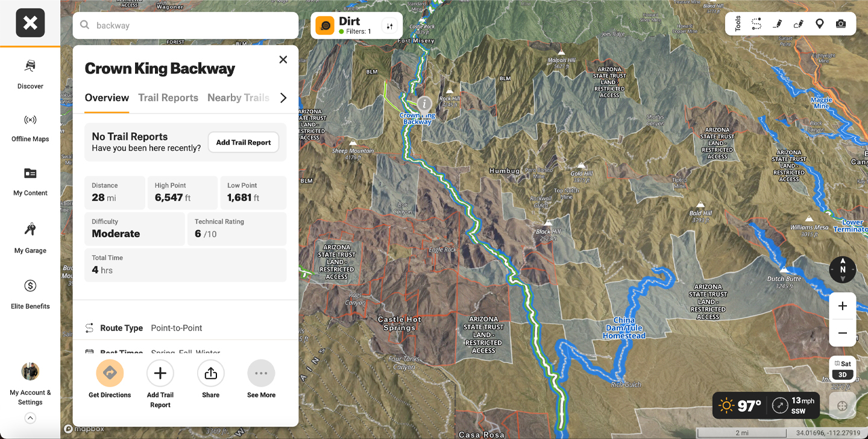This screenshot has height=439, width=868.
Task: Center map on my location
Action: pos(843,406)
